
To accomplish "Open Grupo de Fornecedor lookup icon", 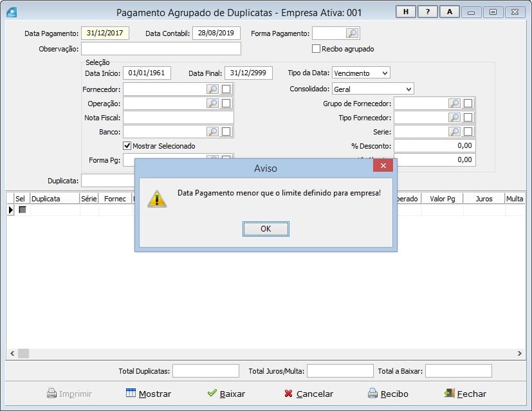I will click(454, 104).
